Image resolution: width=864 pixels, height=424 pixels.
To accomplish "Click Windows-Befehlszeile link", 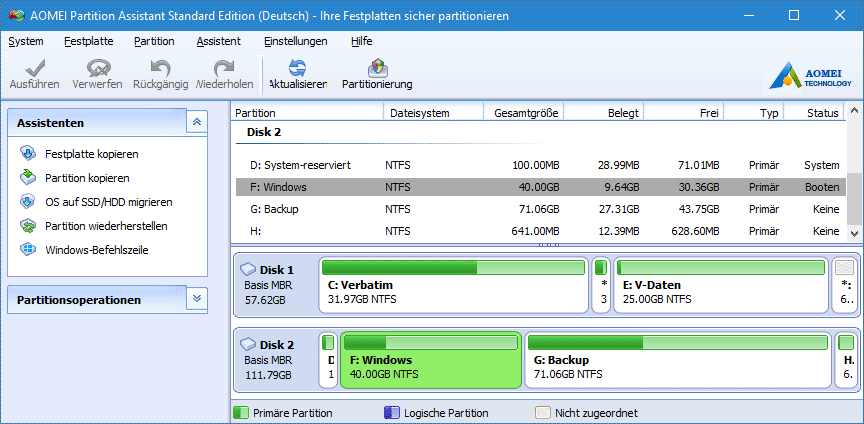I will pos(96,250).
